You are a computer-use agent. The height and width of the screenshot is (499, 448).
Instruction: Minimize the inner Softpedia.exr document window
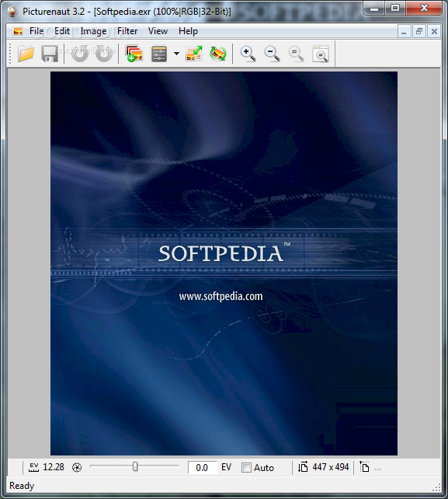pos(404,32)
